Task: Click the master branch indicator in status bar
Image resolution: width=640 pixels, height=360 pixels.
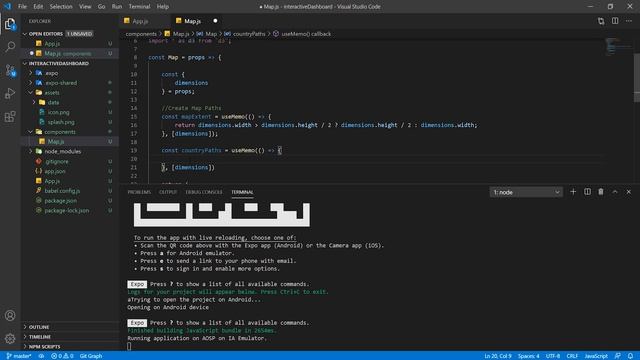Action: click(x=19, y=356)
